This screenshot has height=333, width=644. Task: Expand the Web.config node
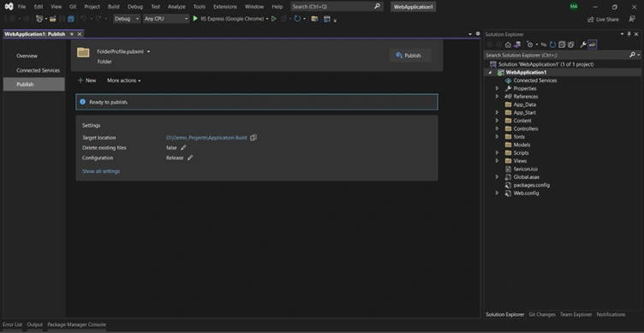coord(497,193)
